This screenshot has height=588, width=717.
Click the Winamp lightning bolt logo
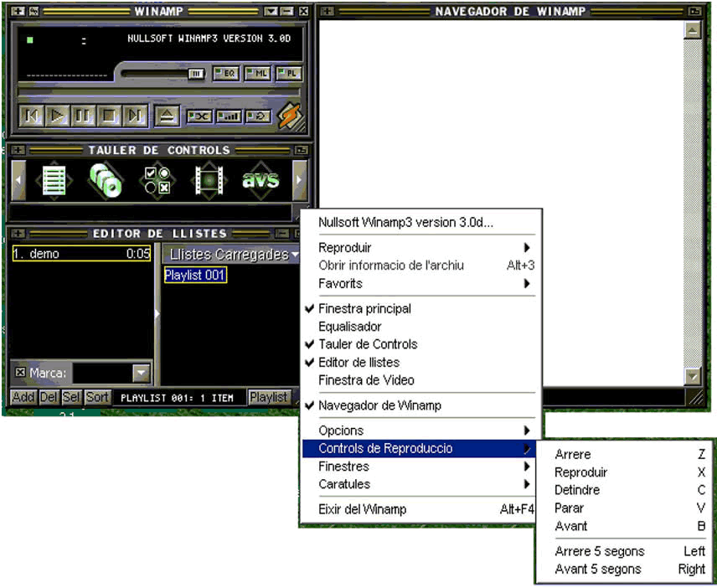pyautogui.click(x=290, y=116)
